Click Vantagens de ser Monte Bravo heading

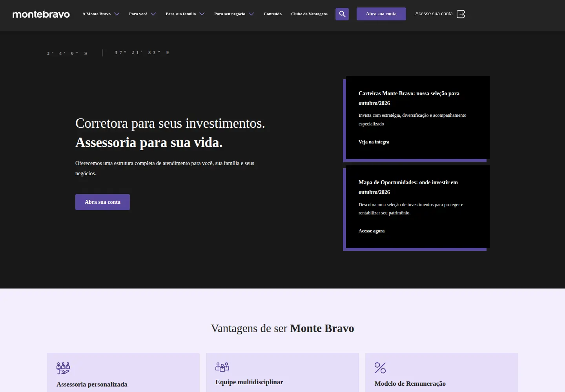282,328
